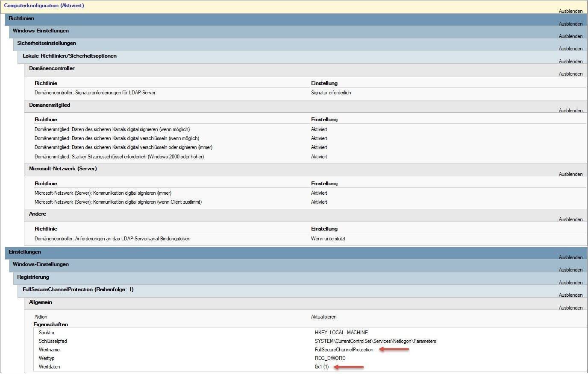Hide the Microsoft-Netzwerk (Server) group
This screenshot has height=374, width=588.
(570, 174)
